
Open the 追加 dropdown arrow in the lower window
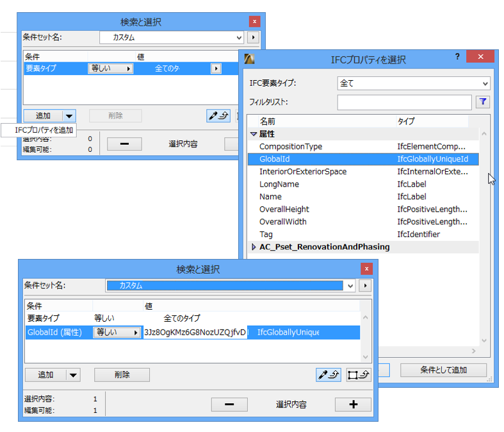(x=73, y=375)
